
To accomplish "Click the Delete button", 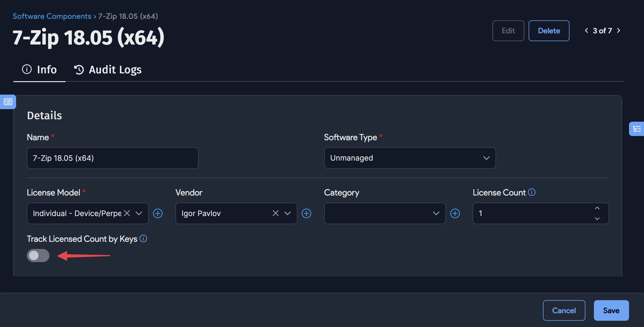I will 549,31.
